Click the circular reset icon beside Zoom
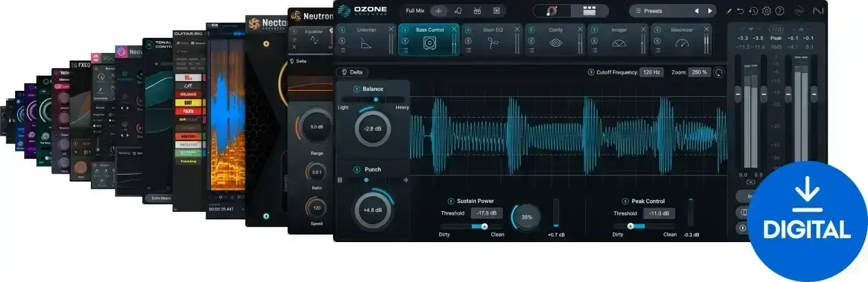The width and height of the screenshot is (868, 282). 720,72
